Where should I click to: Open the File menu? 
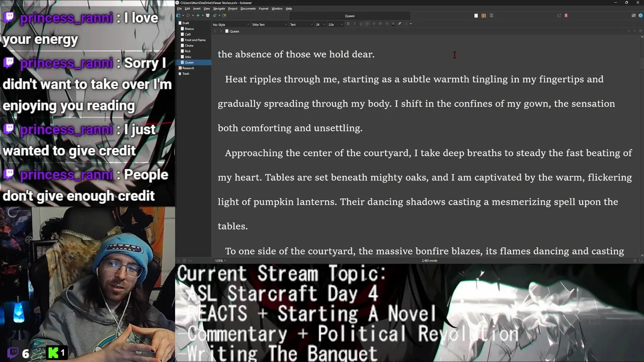point(179,9)
